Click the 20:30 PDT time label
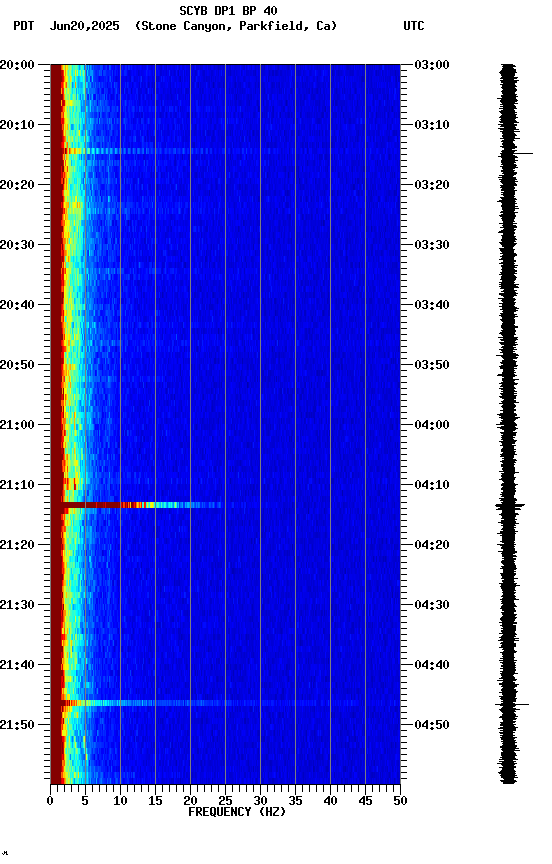Screen dimensions: 552x864 pyautogui.click(x=17, y=245)
